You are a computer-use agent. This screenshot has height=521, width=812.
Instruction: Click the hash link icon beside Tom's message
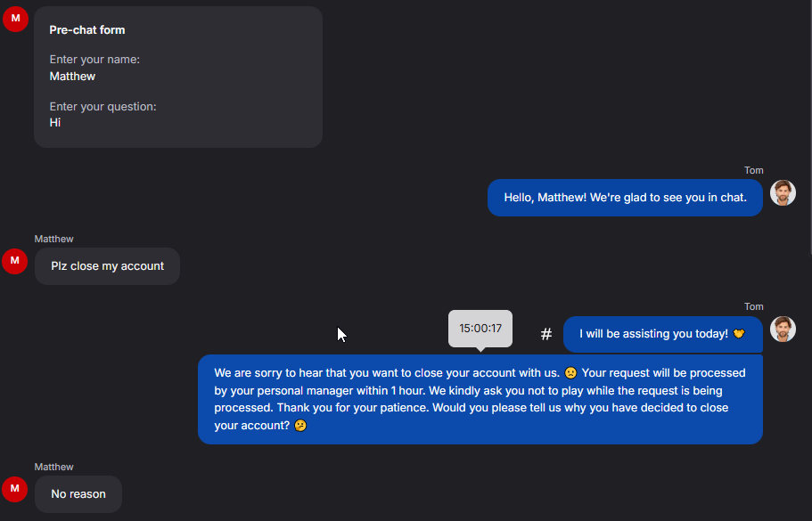coord(545,334)
